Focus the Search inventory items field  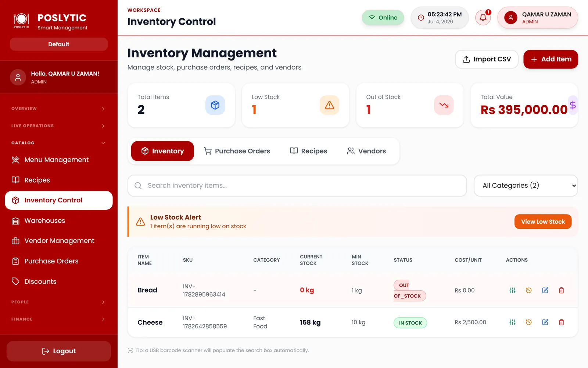click(x=297, y=185)
